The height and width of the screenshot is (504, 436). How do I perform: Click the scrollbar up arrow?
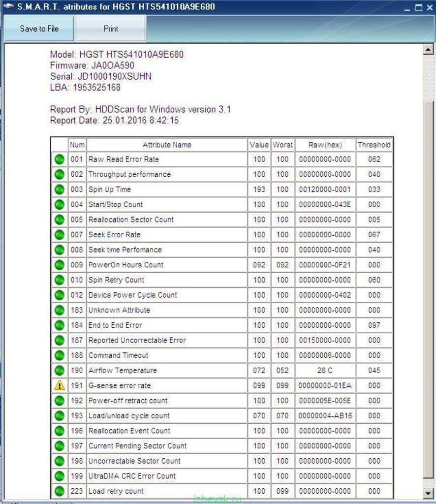click(x=428, y=50)
